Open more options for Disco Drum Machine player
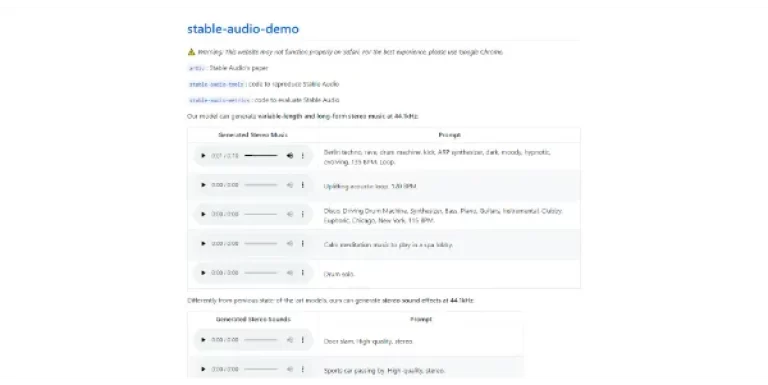This screenshot has width=768, height=385. coord(303,214)
